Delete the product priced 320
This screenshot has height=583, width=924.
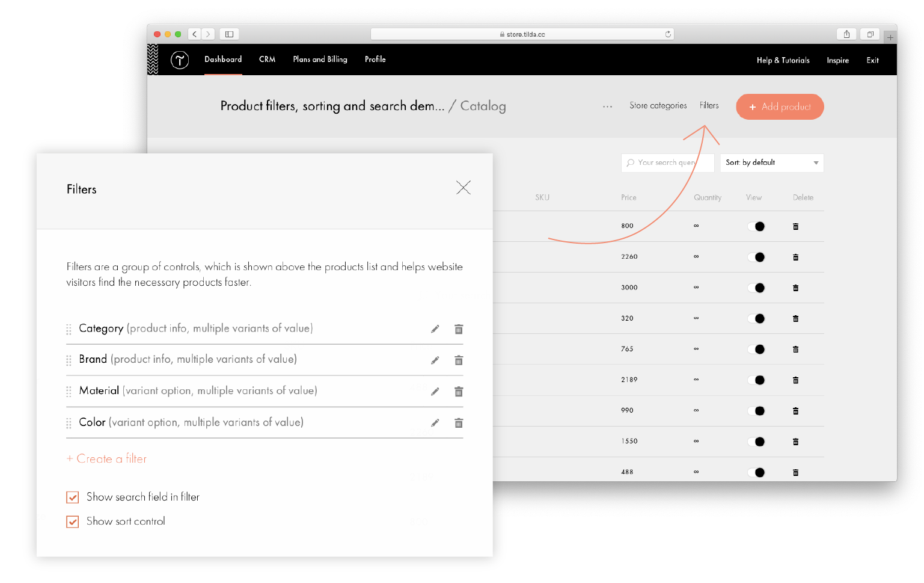point(795,318)
